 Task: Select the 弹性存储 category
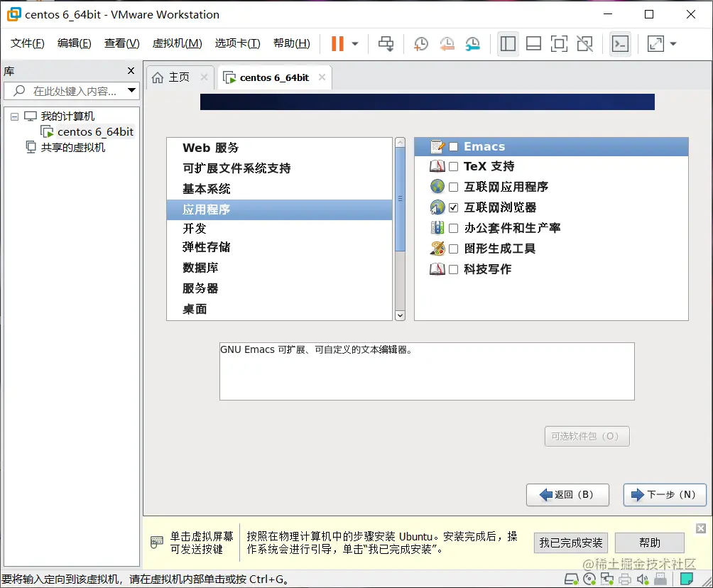[279, 247]
